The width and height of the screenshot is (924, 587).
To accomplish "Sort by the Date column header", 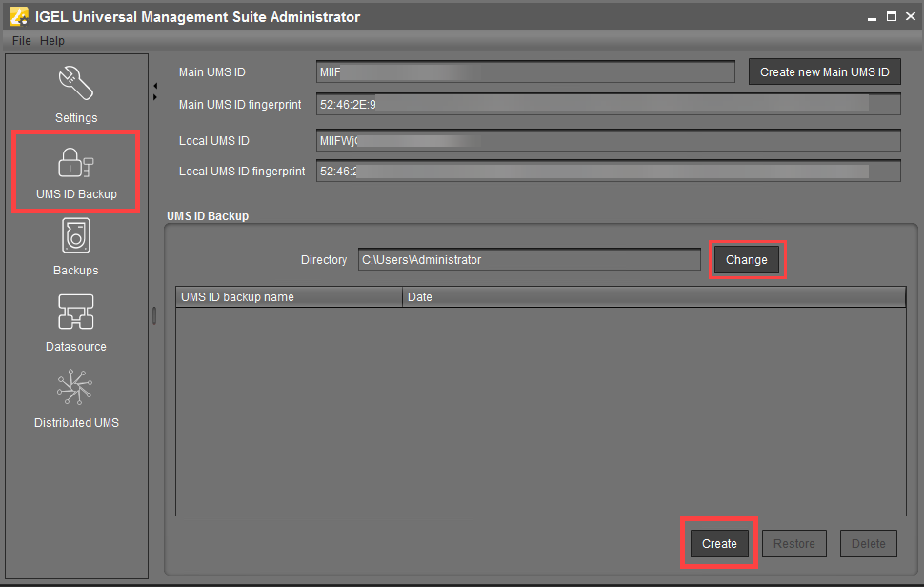I will [x=653, y=297].
